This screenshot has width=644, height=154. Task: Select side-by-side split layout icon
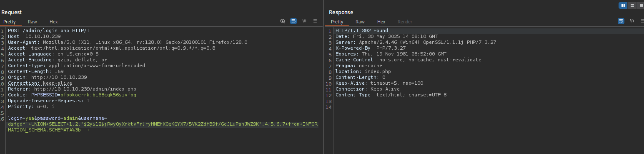[623, 5]
